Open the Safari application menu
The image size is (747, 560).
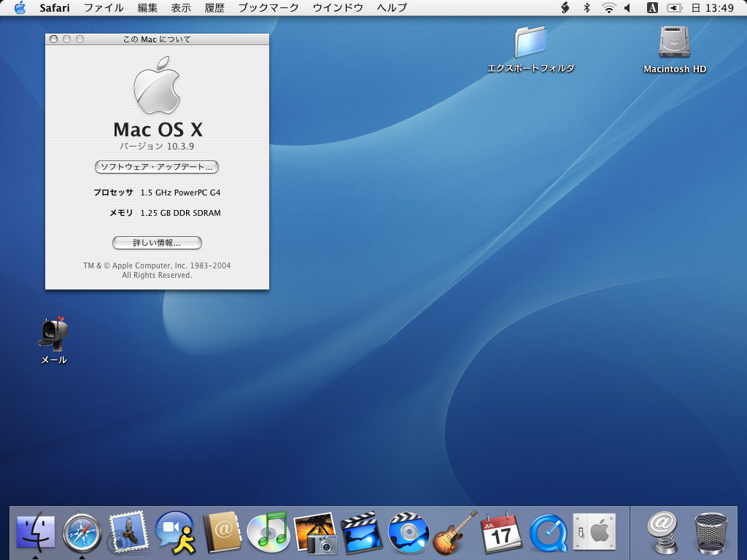tap(54, 7)
